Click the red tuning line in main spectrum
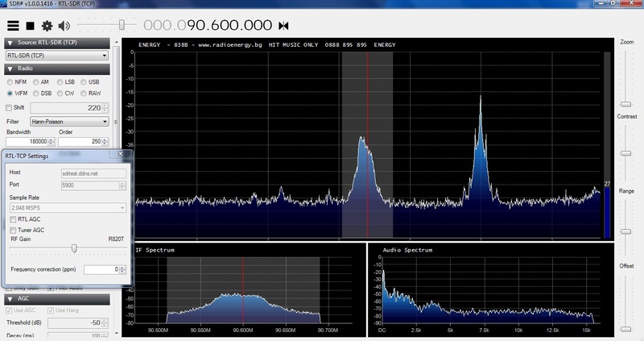The width and height of the screenshot is (644, 341). 368,144
